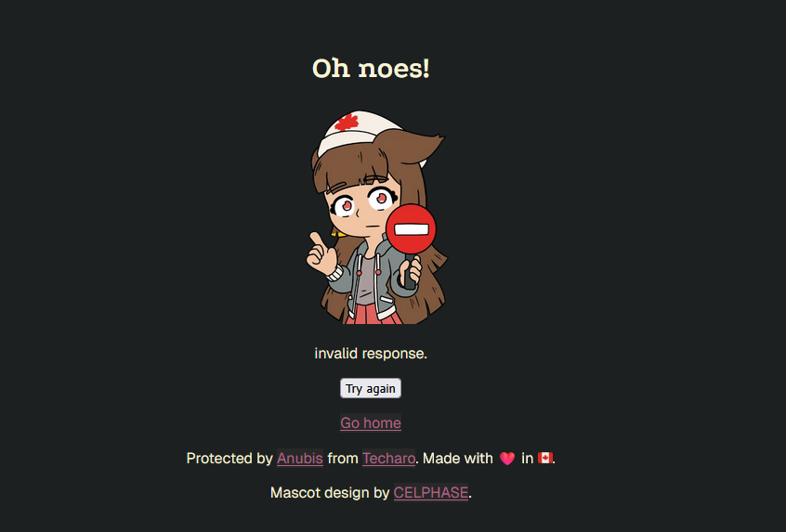Click the Made with text
This screenshot has width=786, height=532.
coord(458,458)
